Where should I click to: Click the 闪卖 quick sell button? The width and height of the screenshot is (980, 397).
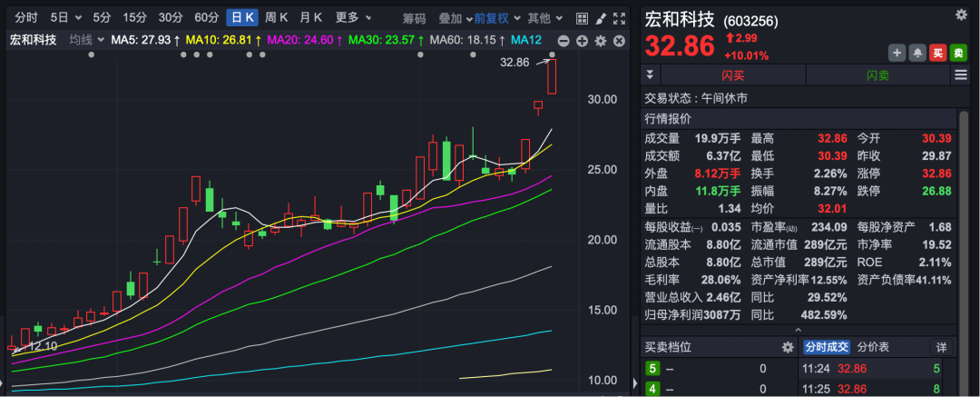tap(877, 75)
